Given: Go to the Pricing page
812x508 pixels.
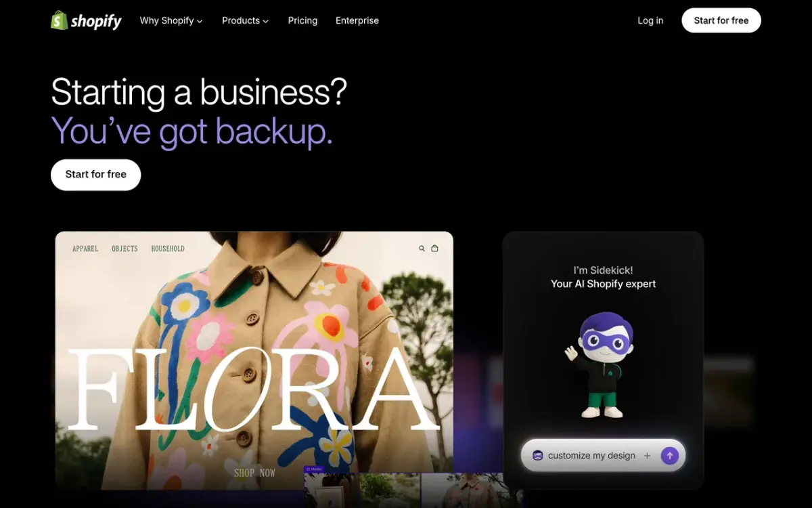Looking at the screenshot, I should [302, 20].
